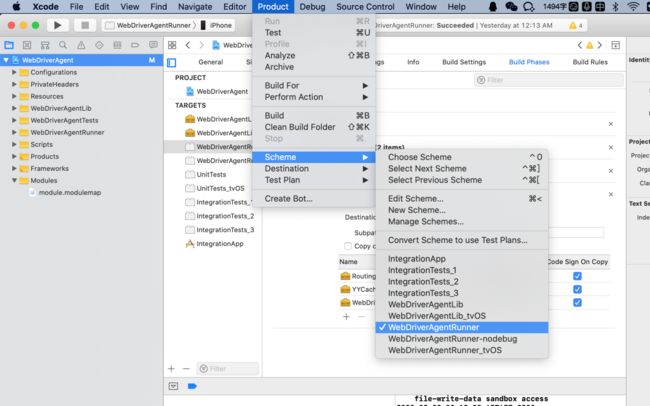Click the WebDriverAgentRunner scheme selector in toolbar
This screenshot has width=650, height=406.
pos(150,25)
